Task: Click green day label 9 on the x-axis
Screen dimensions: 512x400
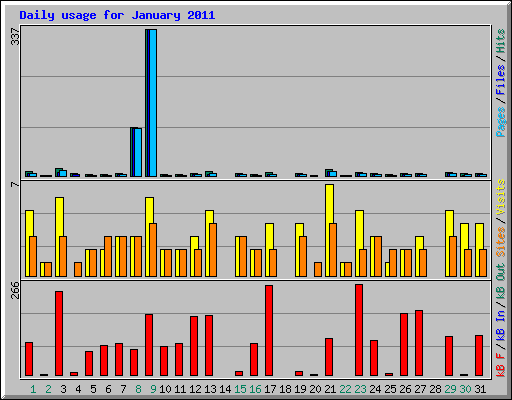Action: point(153,389)
